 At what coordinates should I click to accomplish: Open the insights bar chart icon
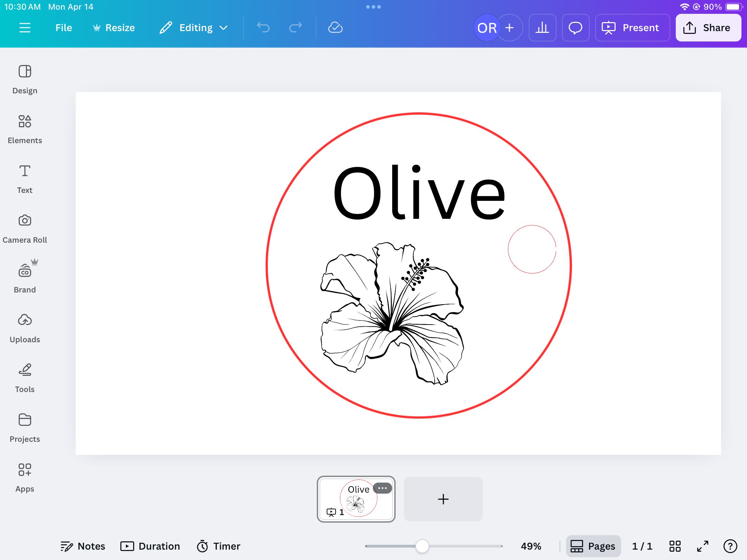coord(542,28)
